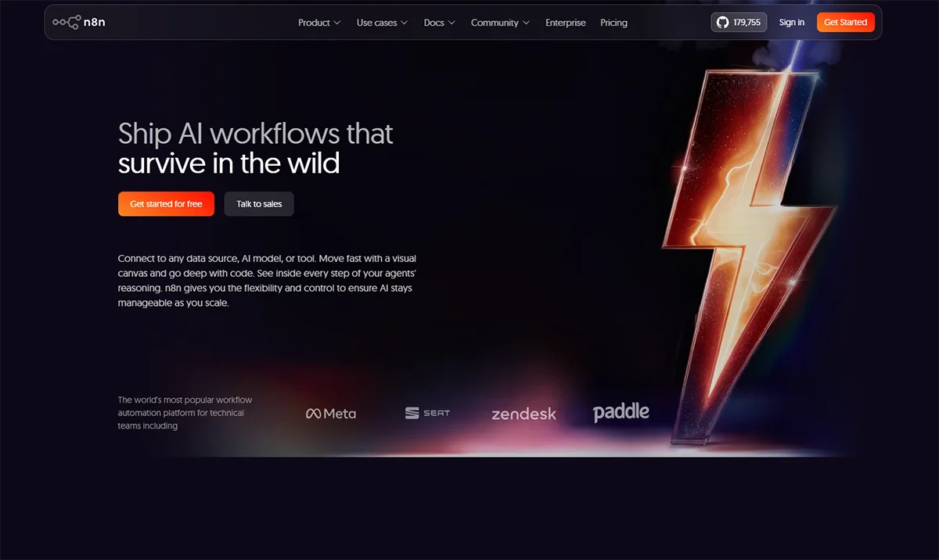
Task: Open the Pricing page
Action: (x=613, y=23)
